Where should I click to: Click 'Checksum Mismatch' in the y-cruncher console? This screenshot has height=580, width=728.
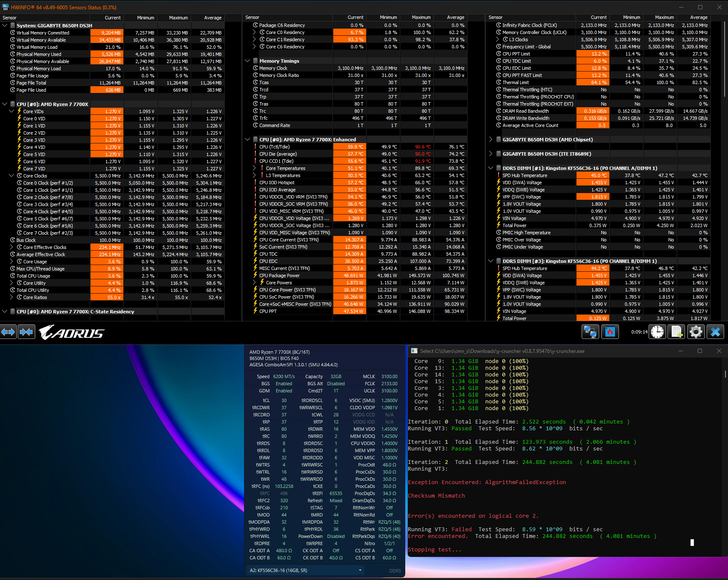coord(436,496)
